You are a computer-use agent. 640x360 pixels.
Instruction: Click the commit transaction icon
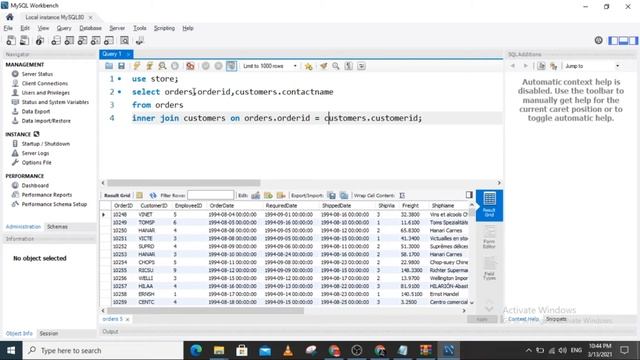tap(206, 66)
